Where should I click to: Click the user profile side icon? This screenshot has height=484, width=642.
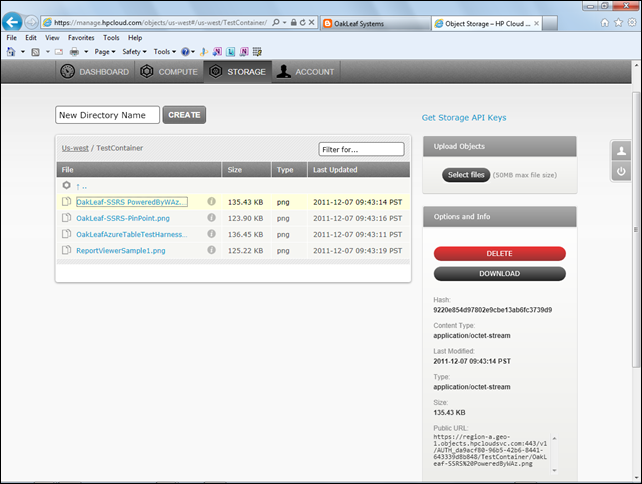click(x=621, y=151)
